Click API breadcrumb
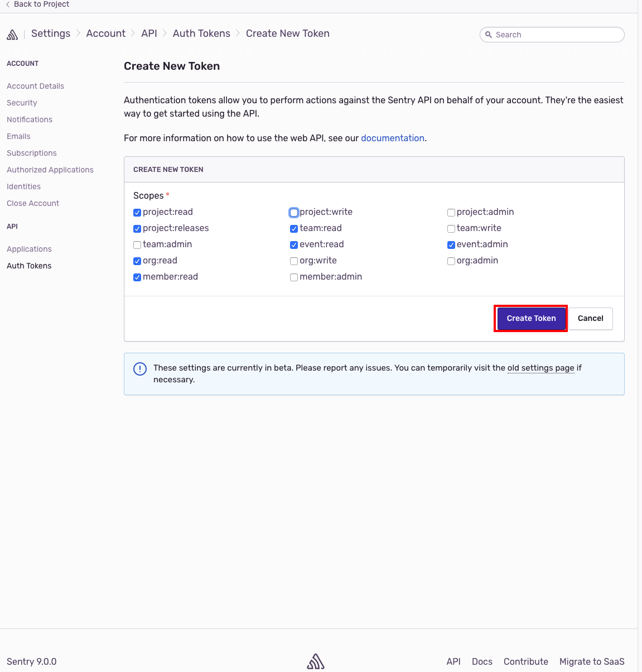Viewport: 642px width, 672px height. (149, 33)
